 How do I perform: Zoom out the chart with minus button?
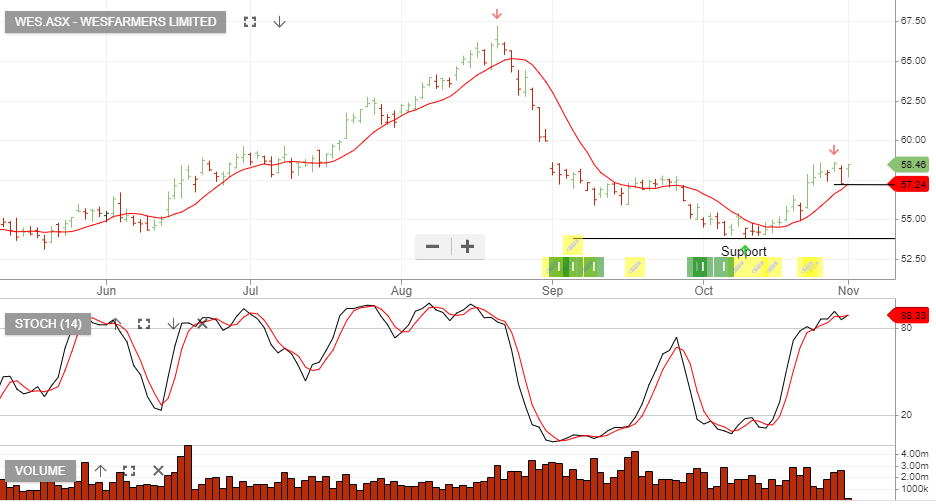click(x=433, y=247)
